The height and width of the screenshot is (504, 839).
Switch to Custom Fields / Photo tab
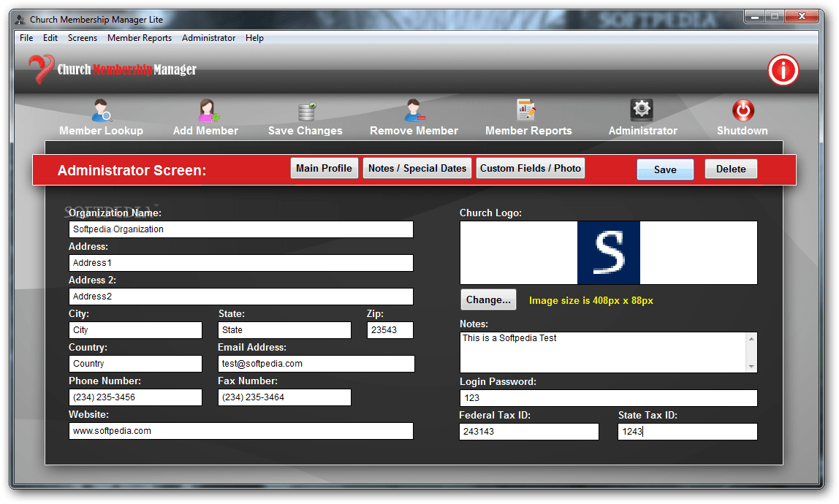point(531,168)
